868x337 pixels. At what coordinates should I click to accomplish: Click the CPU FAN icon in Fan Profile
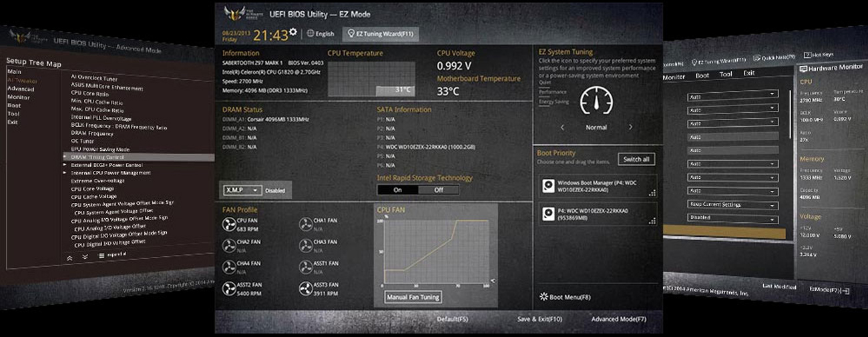coord(229,224)
